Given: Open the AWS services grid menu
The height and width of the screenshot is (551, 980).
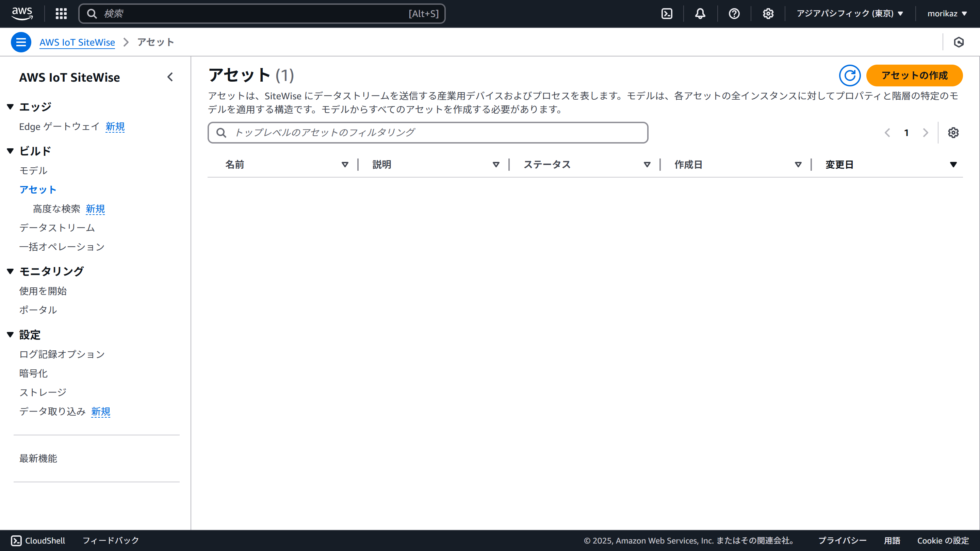Looking at the screenshot, I should 61,14.
